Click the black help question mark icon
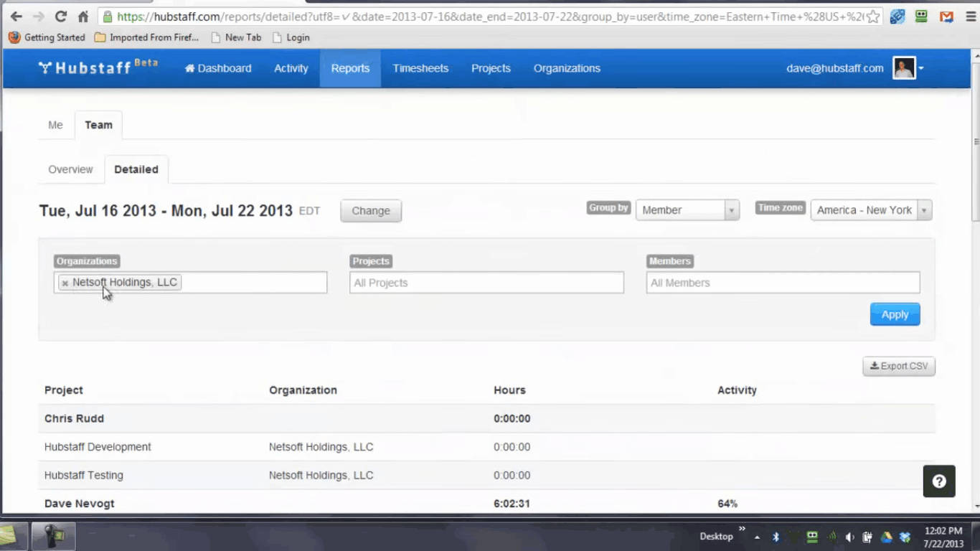This screenshot has width=980, height=551. coord(938,481)
